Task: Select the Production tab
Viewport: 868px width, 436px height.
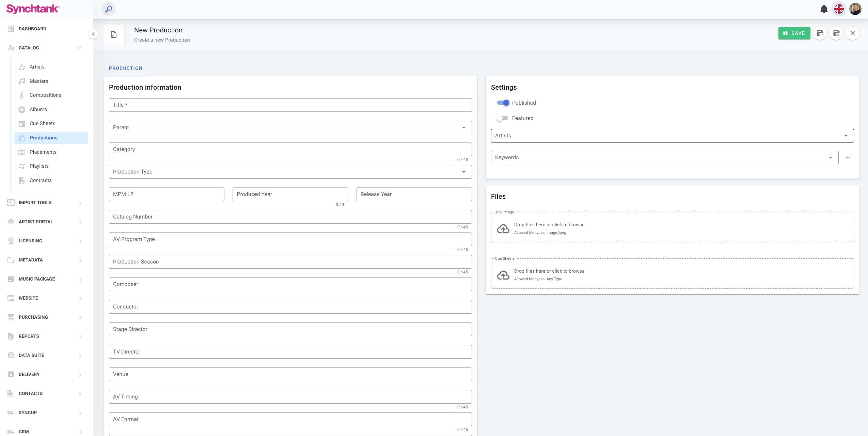Action: pos(126,68)
